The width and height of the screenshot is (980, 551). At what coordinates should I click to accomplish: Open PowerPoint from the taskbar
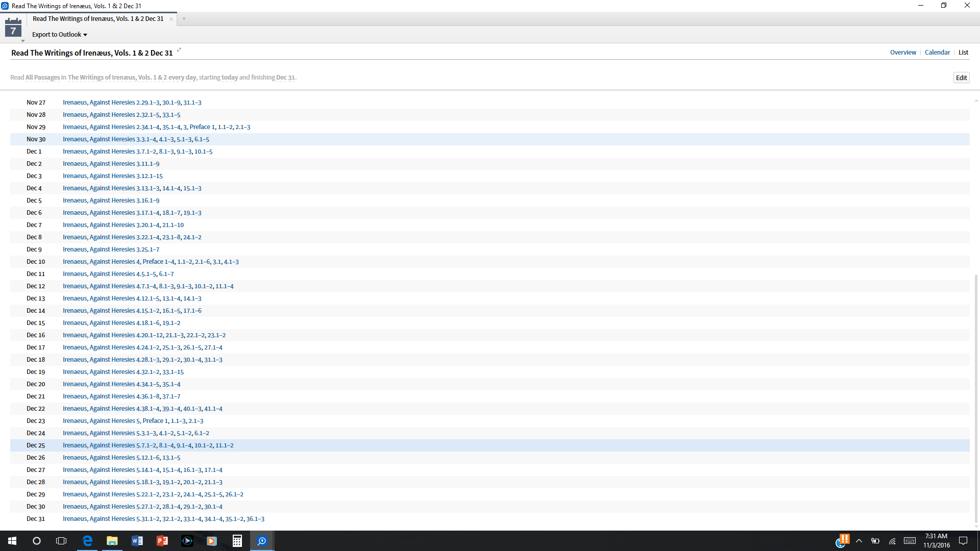pyautogui.click(x=162, y=541)
